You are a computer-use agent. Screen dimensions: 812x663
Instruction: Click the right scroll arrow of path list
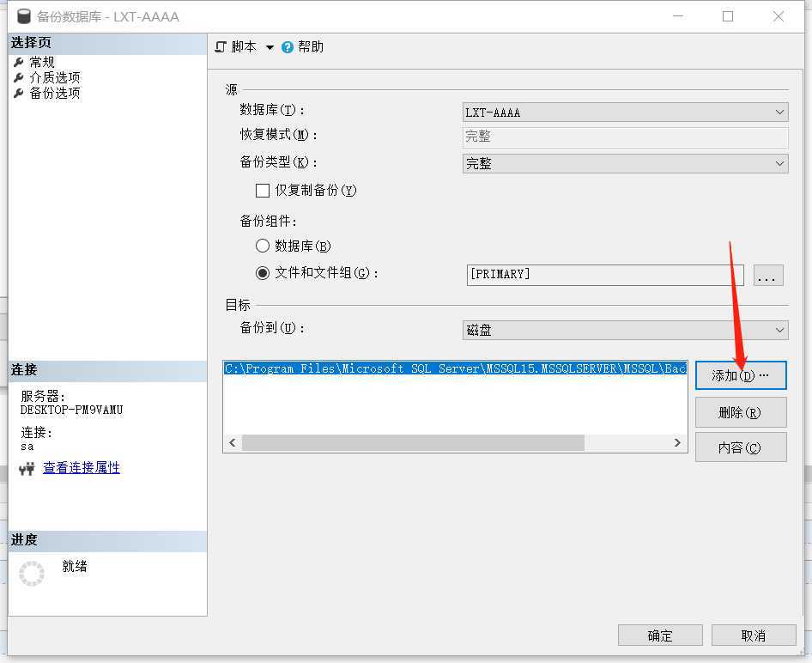tap(677, 442)
